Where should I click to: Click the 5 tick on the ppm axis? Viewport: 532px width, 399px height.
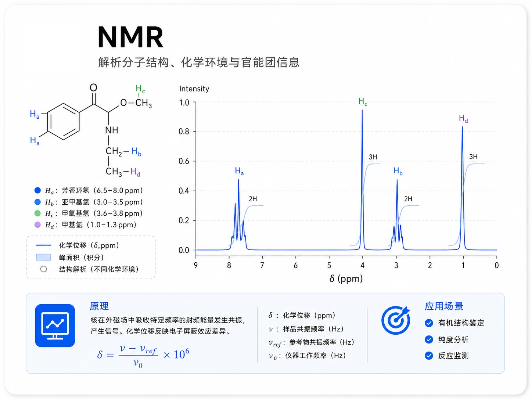(x=329, y=265)
